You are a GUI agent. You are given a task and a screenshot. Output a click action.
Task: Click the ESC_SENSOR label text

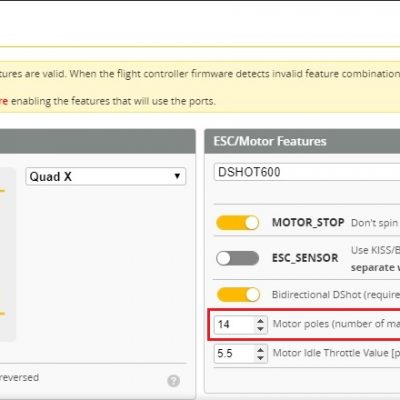pos(305,258)
